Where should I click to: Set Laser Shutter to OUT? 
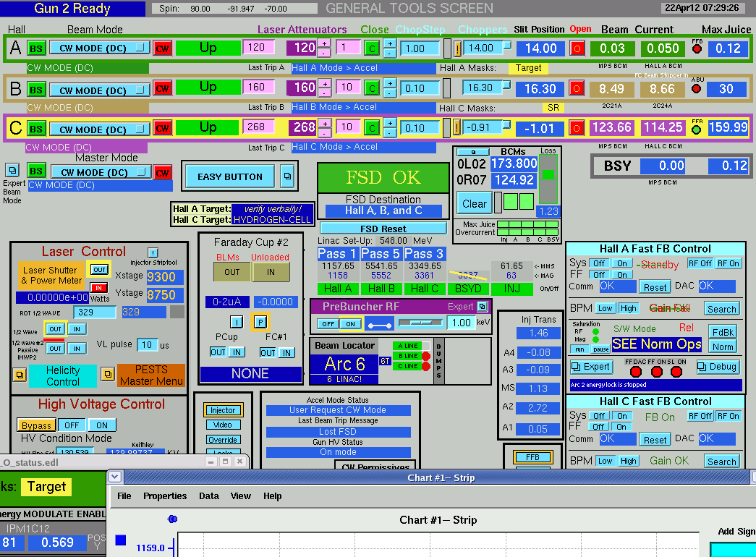pos(99,270)
